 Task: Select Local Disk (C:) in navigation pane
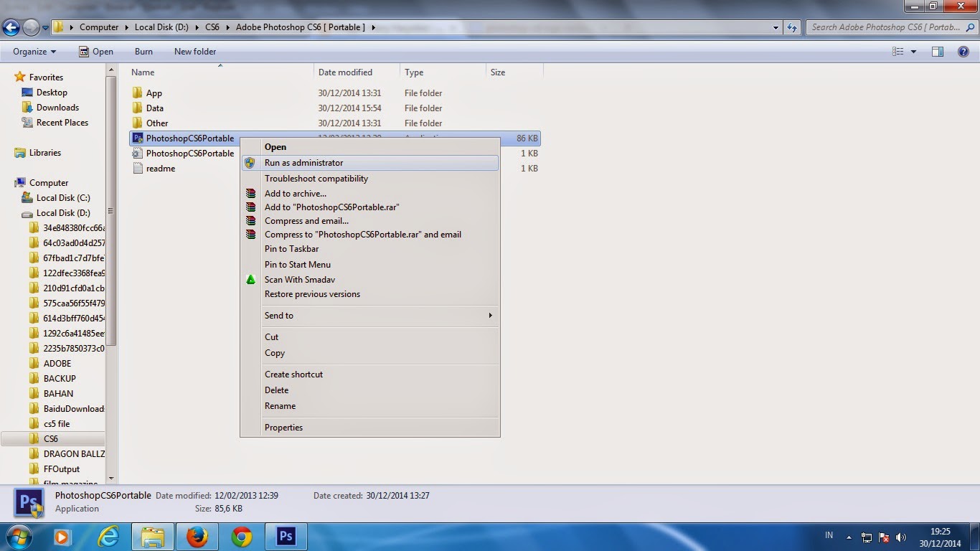(x=63, y=198)
